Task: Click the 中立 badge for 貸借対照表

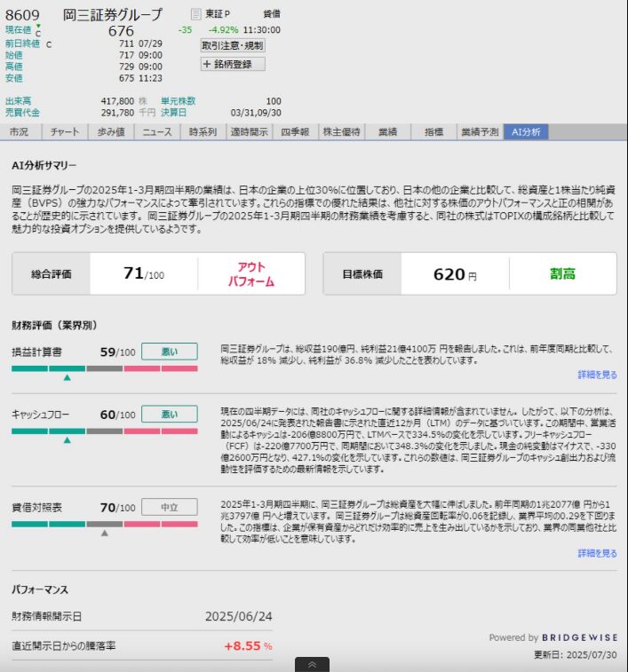Action: 170,508
